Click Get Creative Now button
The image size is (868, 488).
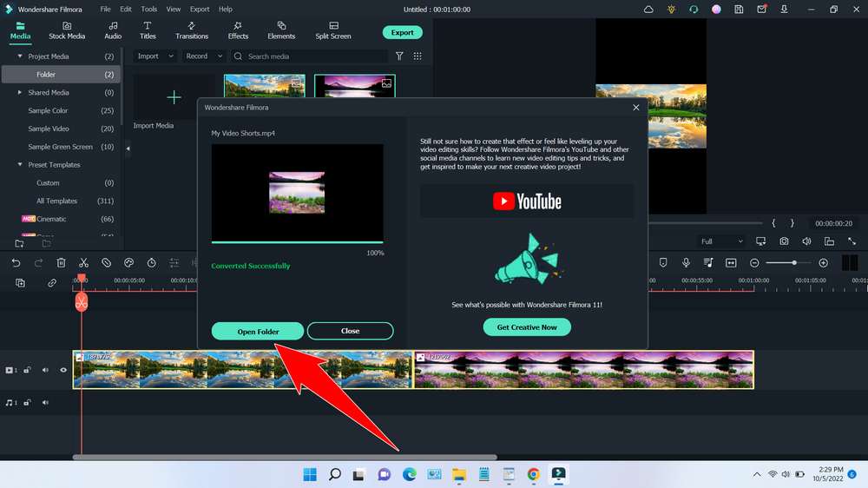(527, 327)
